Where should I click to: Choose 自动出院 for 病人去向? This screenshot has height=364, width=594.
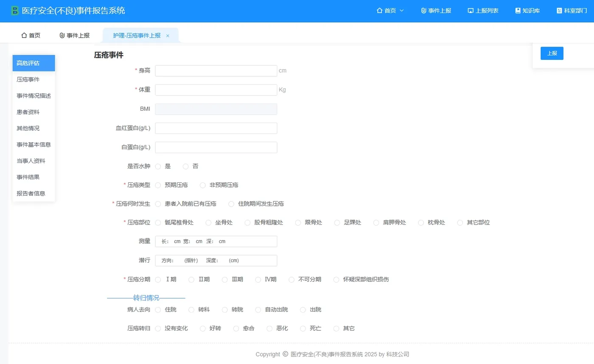coord(258,310)
